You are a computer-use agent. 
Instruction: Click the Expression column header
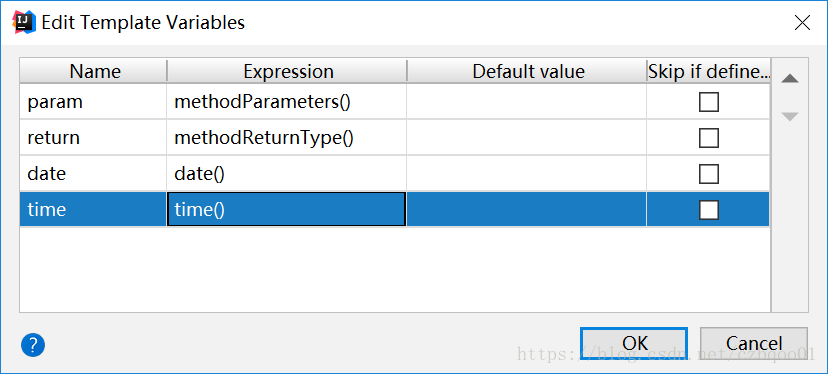point(287,71)
